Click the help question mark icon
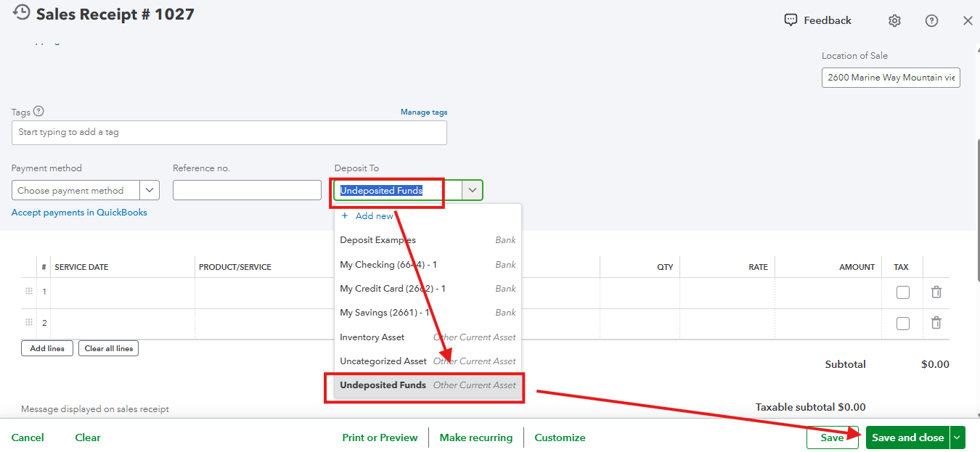980x452 pixels. click(931, 21)
